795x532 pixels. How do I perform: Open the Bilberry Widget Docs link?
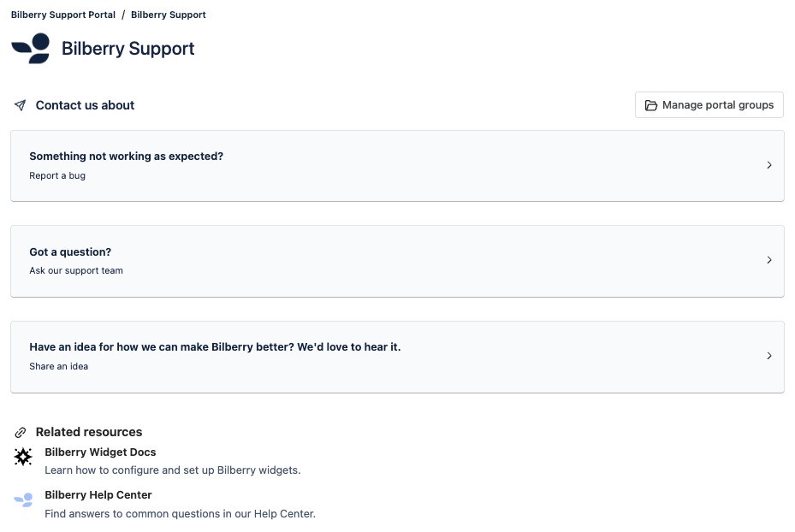point(100,452)
